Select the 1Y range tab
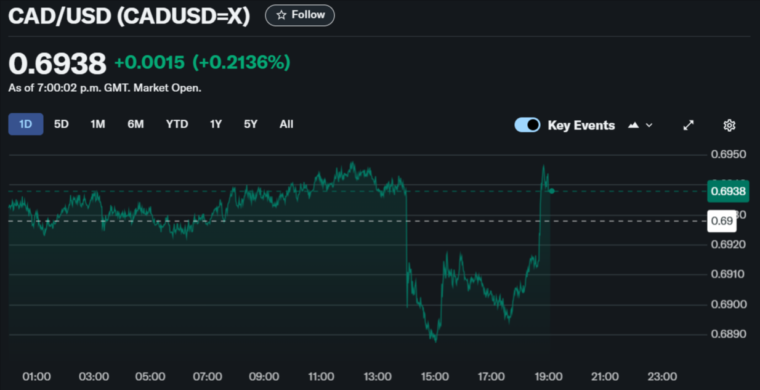 tap(216, 125)
